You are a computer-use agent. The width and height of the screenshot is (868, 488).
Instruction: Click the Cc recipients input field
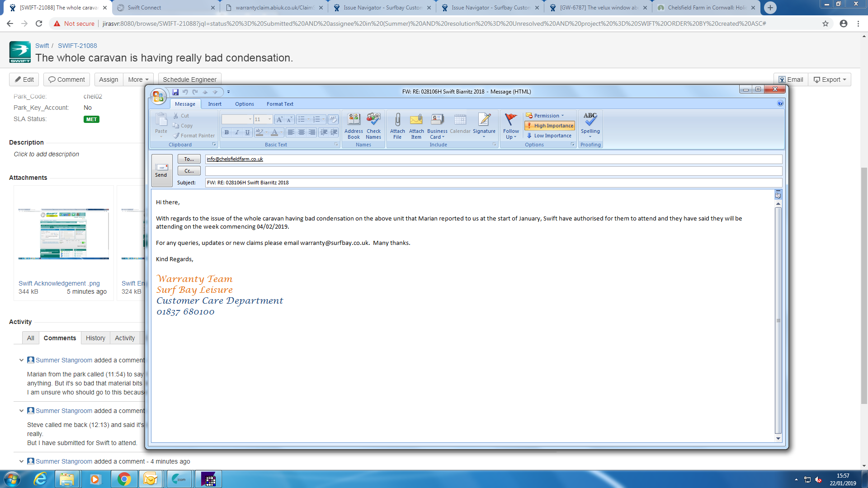click(x=493, y=171)
